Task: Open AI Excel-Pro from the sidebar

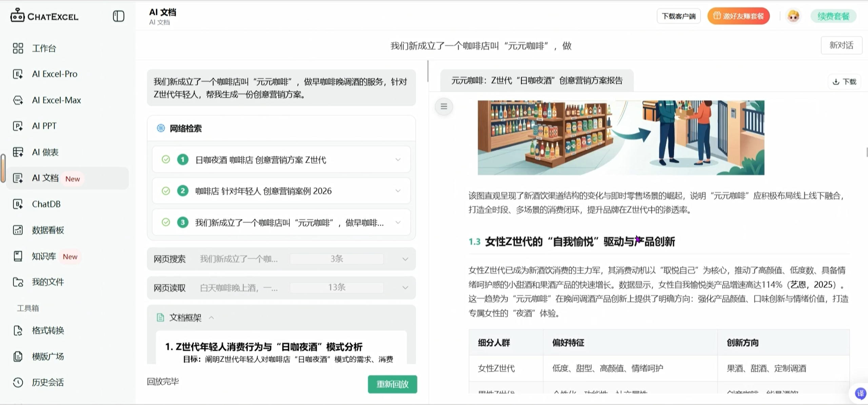Action: (x=55, y=74)
